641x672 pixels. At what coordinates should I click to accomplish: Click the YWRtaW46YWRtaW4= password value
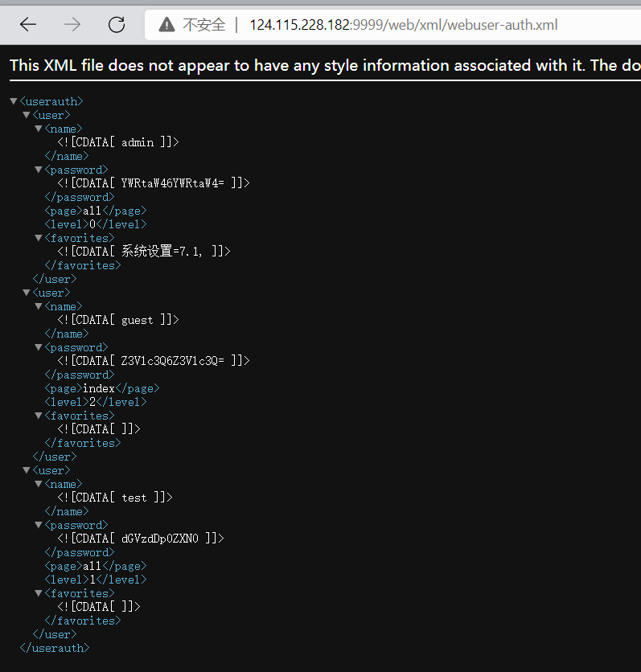point(154,183)
